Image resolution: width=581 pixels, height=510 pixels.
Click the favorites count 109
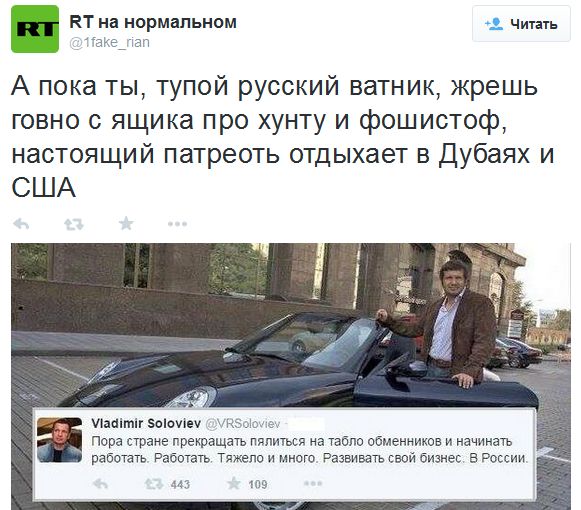(x=258, y=484)
